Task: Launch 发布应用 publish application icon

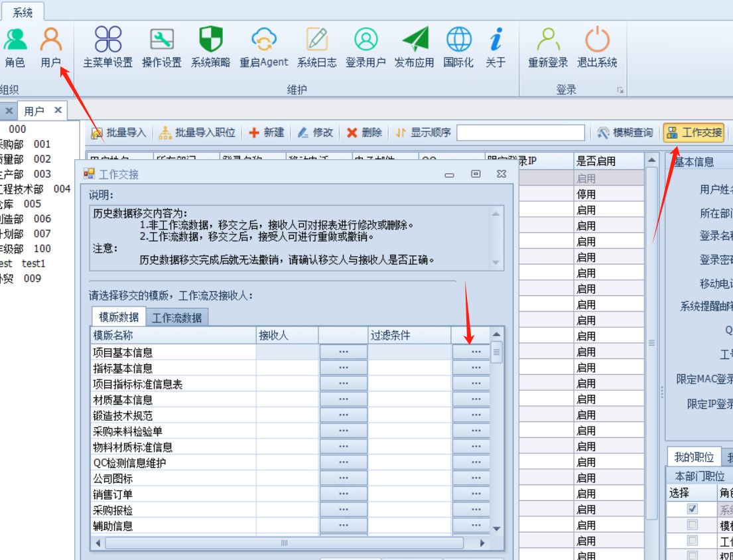Action: click(414, 48)
